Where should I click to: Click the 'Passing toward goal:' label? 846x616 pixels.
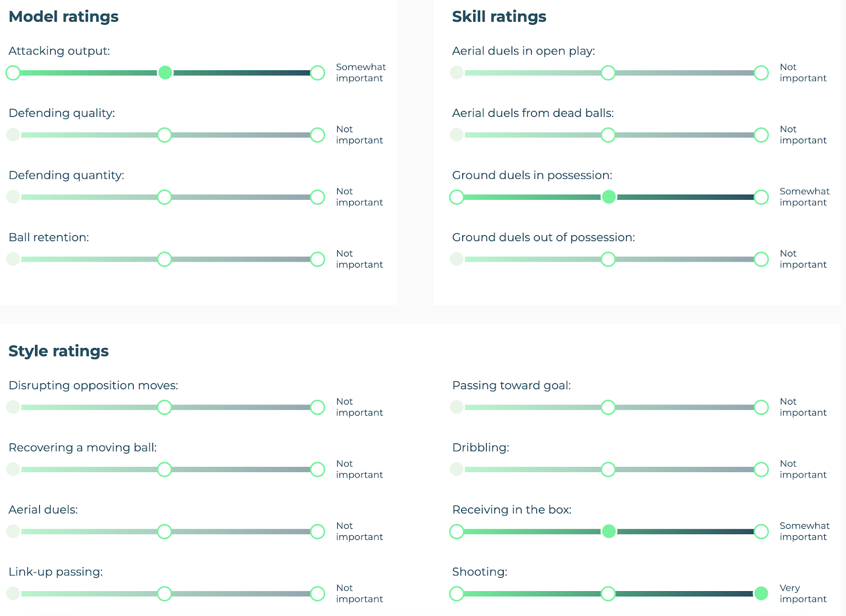511,385
